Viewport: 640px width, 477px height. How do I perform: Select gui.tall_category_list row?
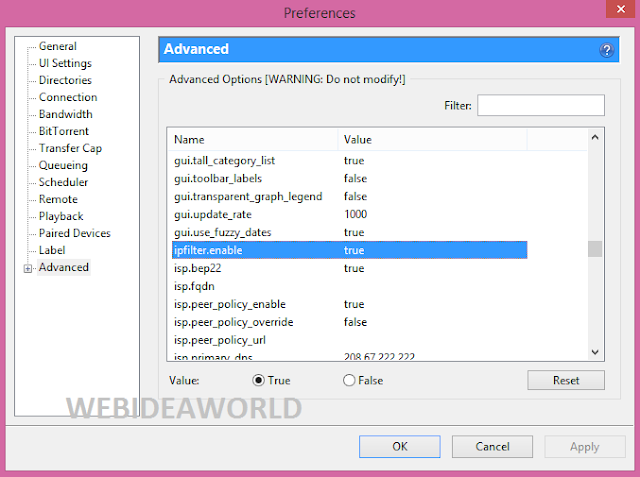(350, 160)
